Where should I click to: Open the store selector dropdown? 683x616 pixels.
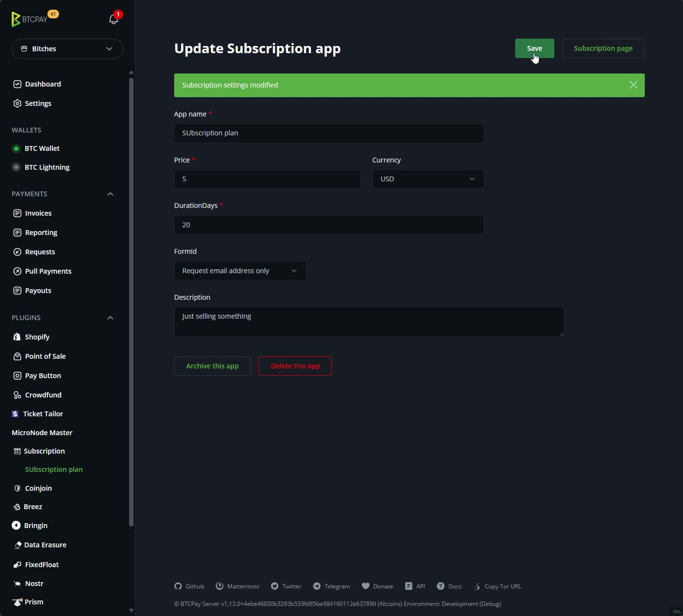coord(67,49)
